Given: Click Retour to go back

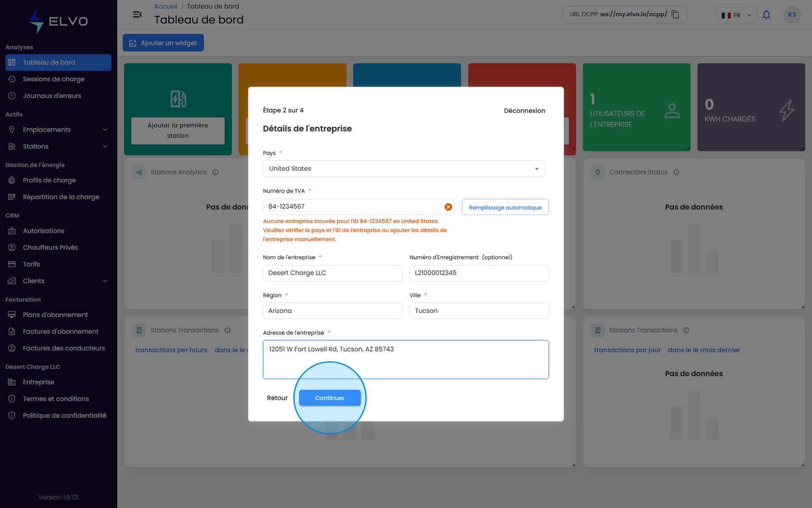Looking at the screenshot, I should click(x=277, y=398).
